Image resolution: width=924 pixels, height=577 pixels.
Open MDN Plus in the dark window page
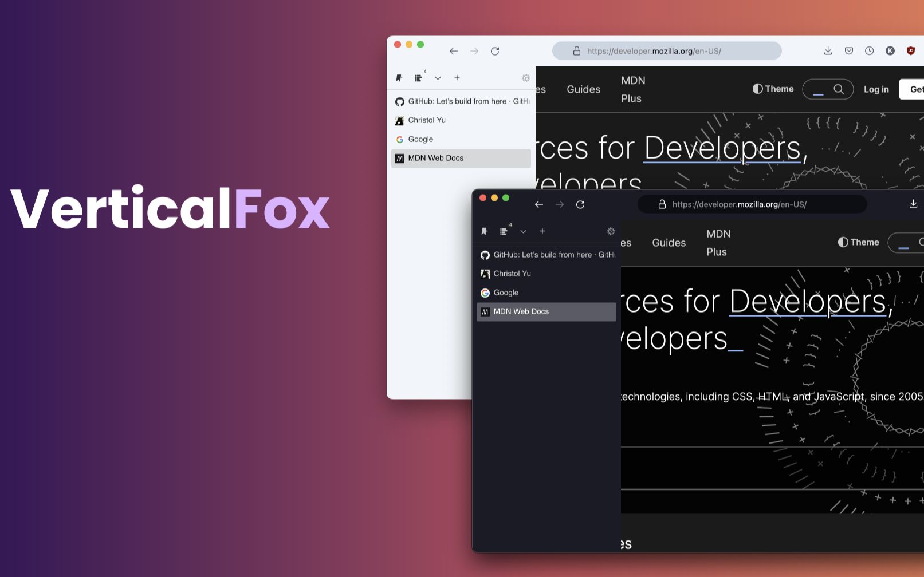click(x=718, y=243)
